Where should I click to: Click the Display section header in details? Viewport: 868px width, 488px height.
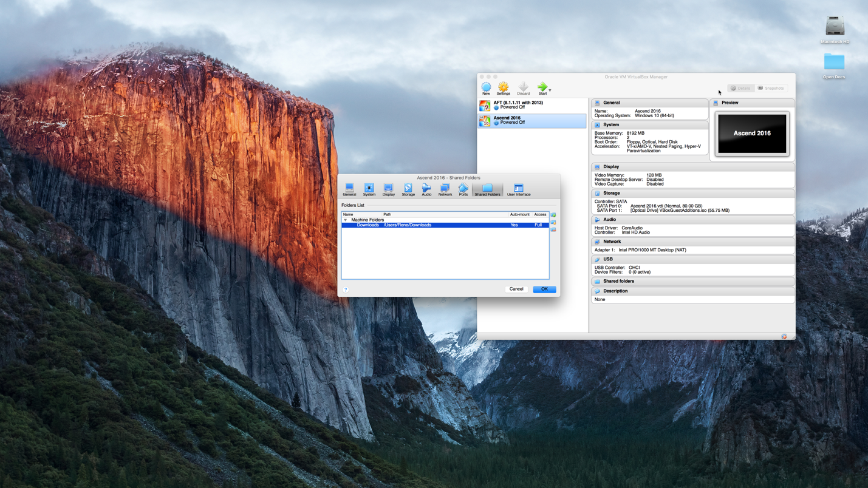pos(693,166)
